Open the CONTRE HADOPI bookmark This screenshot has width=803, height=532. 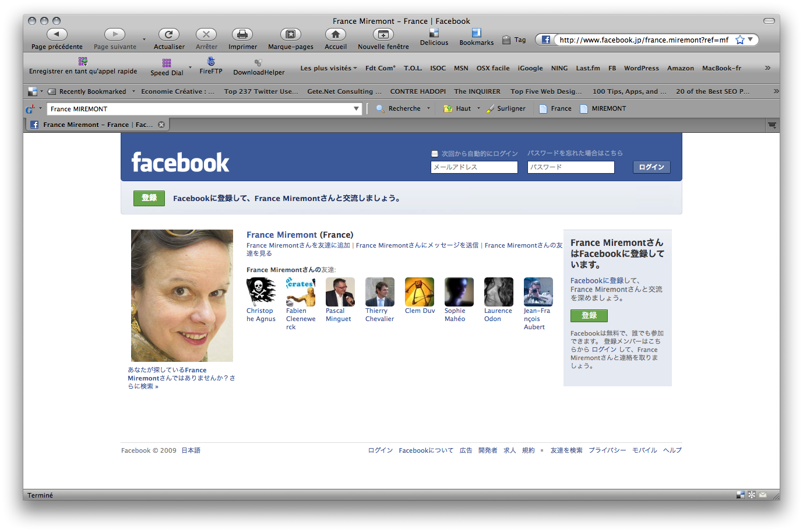(418, 91)
